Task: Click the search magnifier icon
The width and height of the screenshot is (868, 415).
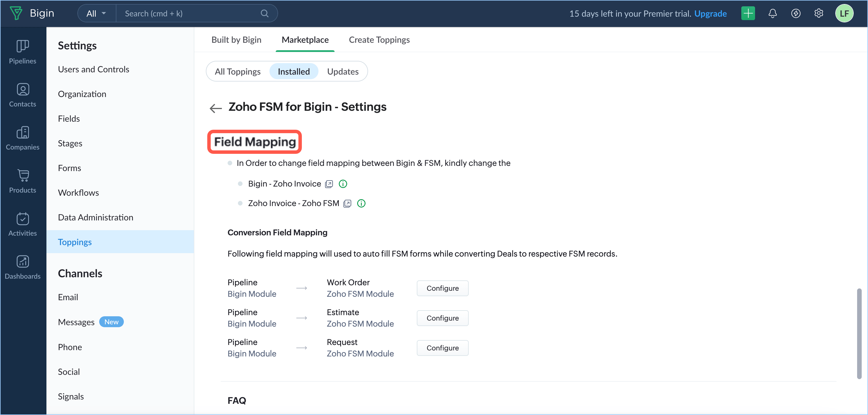Action: coord(265,13)
